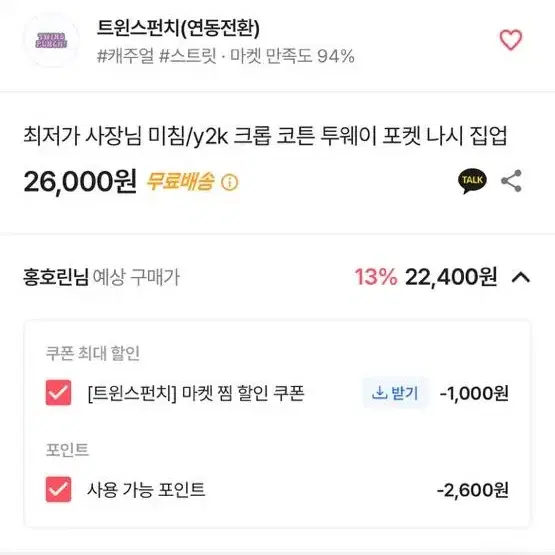The image size is (555, 555).
Task: Open the share icon next to TALK
Action: (x=511, y=181)
